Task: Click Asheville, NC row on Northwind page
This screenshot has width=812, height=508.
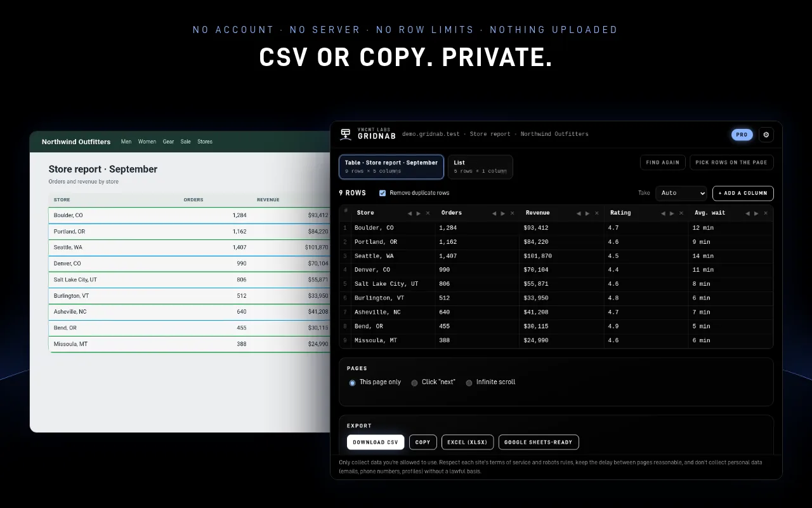Action: pos(189,312)
